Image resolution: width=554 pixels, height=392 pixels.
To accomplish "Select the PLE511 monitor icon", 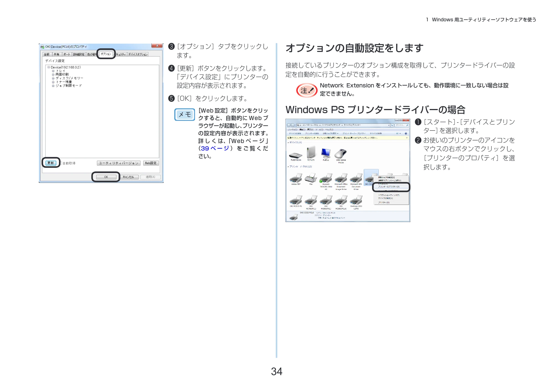I will point(326,153).
